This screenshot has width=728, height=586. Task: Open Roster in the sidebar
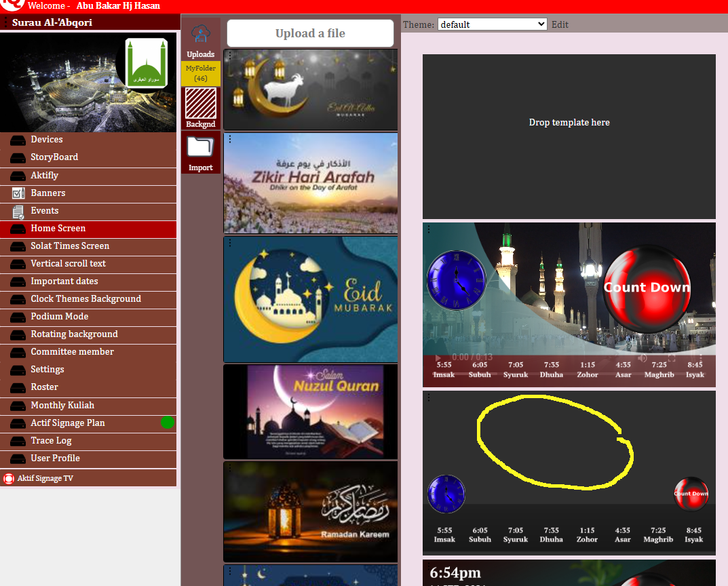click(88, 387)
